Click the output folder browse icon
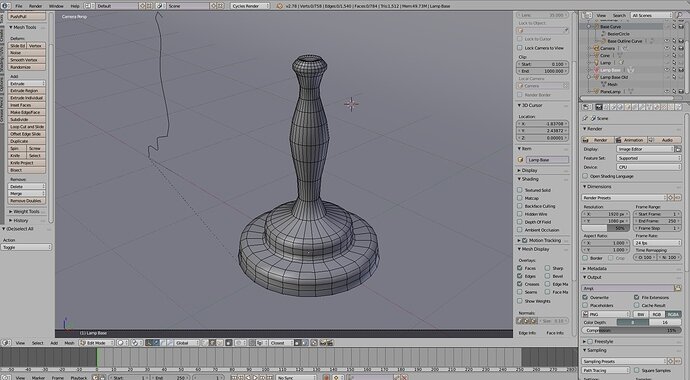 coord(678,288)
